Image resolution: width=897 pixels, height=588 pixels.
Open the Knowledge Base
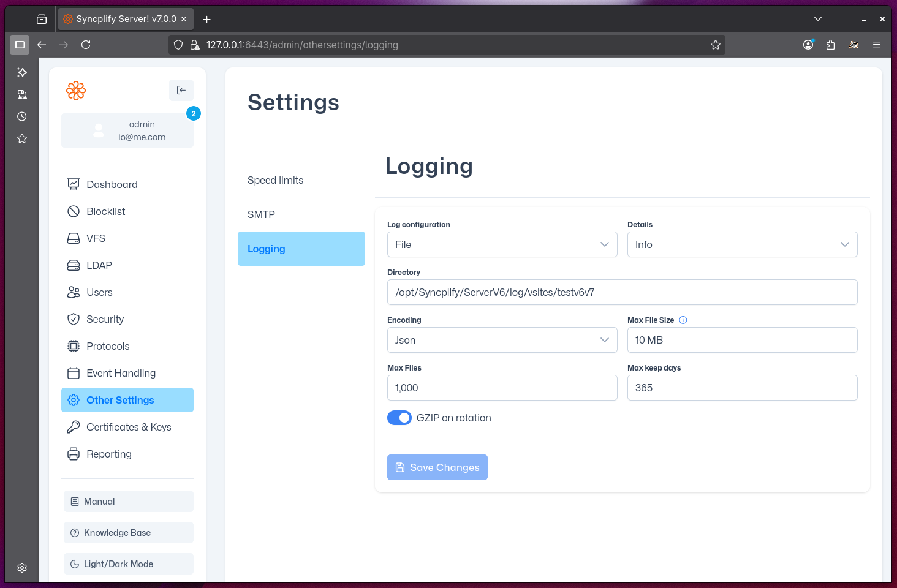tap(128, 532)
